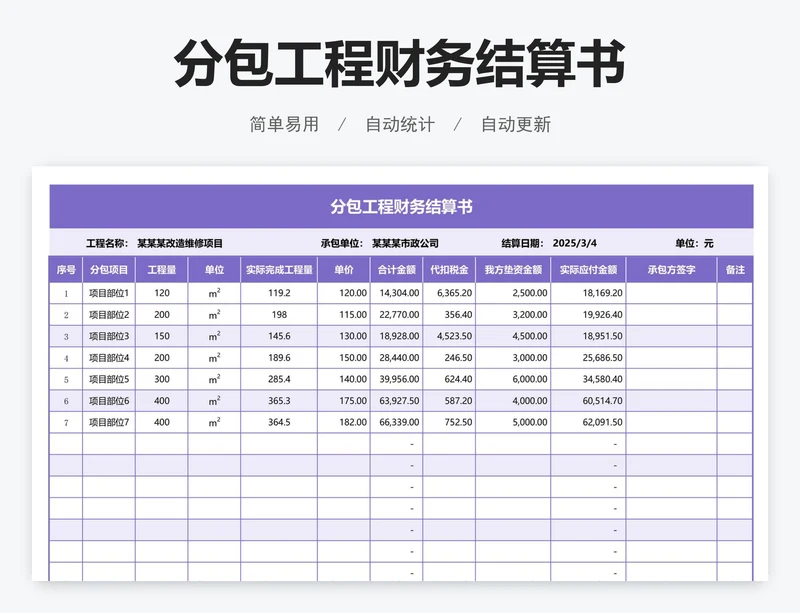The height and width of the screenshot is (613, 800).
Task: Click total amount 14,304.00
Action: click(x=399, y=293)
